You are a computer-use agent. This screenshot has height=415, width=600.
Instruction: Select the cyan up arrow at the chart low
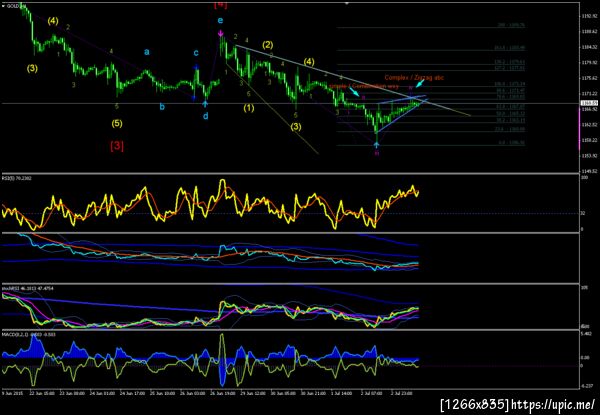coord(377,145)
